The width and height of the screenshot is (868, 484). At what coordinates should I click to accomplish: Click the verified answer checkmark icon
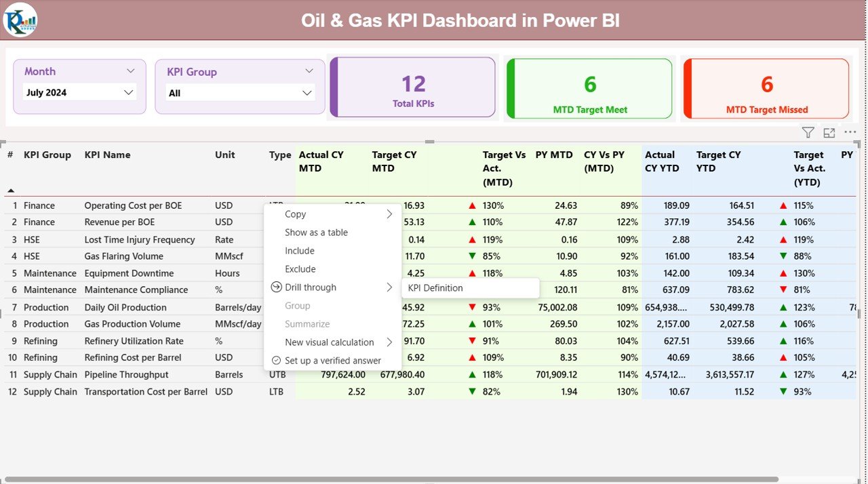click(x=276, y=360)
